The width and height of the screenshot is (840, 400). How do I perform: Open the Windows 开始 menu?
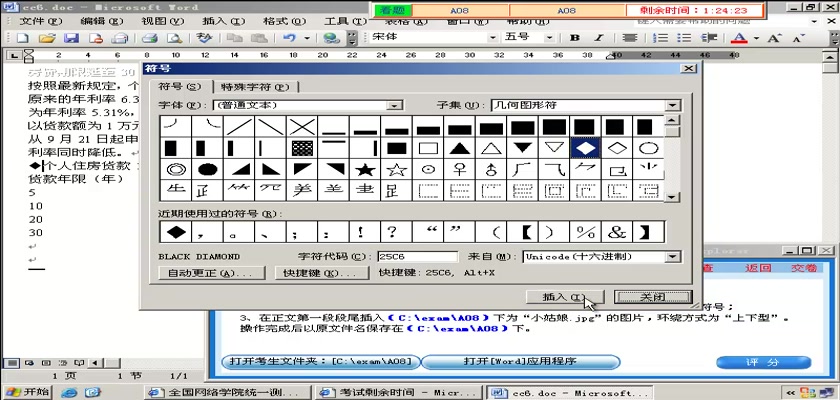pyautogui.click(x=27, y=393)
